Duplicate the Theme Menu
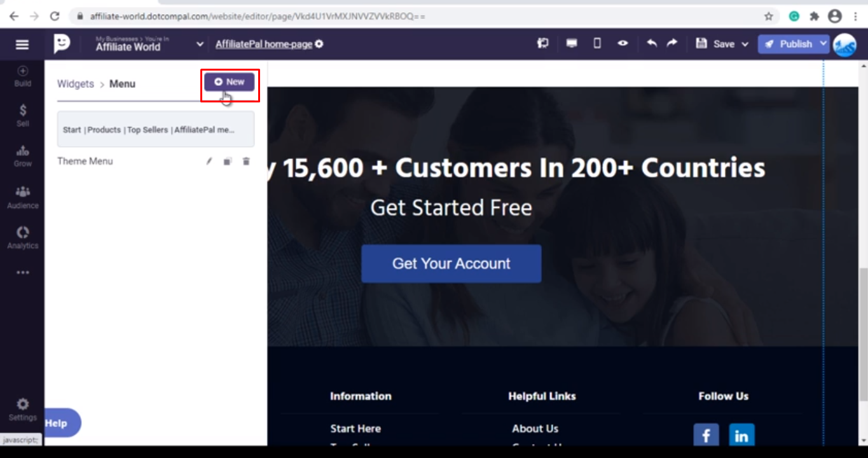868x458 pixels. 227,162
